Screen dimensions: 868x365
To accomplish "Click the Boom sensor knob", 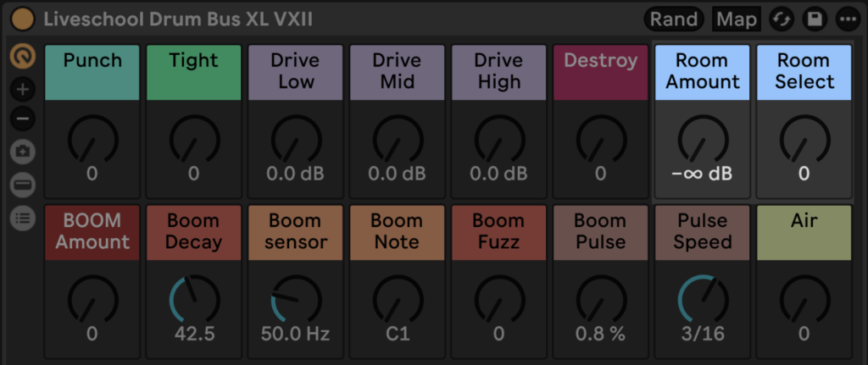I will [296, 300].
